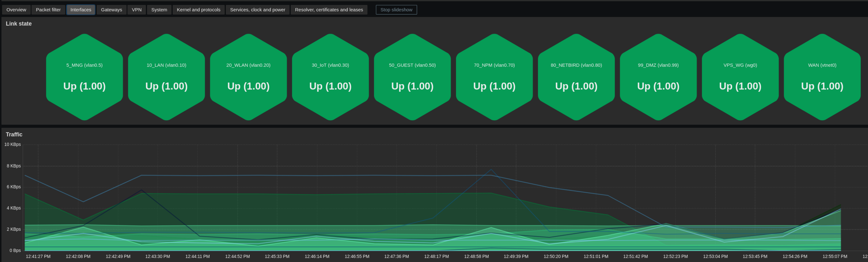This screenshot has width=868, height=262.
Task: Click the 70_NPM (vlan0.70) hexagon
Action: tap(494, 77)
